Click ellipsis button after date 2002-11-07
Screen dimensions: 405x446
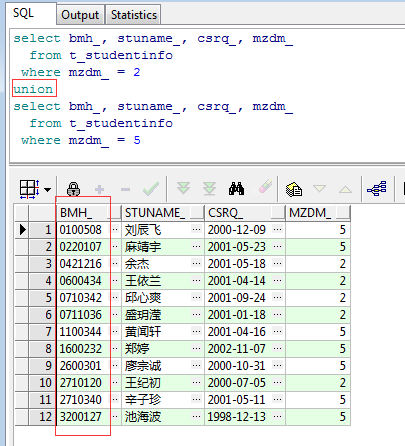[x=277, y=348]
